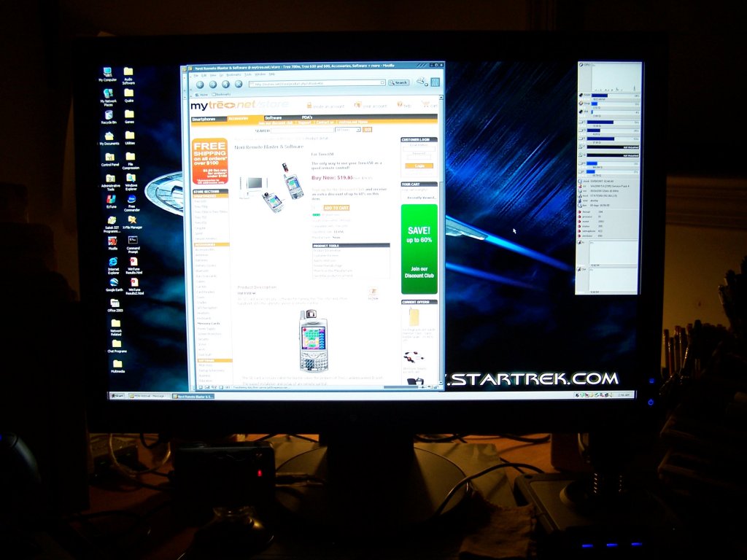Image resolution: width=747 pixels, height=560 pixels.
Task: Open the File Compression folder
Action: [130, 161]
